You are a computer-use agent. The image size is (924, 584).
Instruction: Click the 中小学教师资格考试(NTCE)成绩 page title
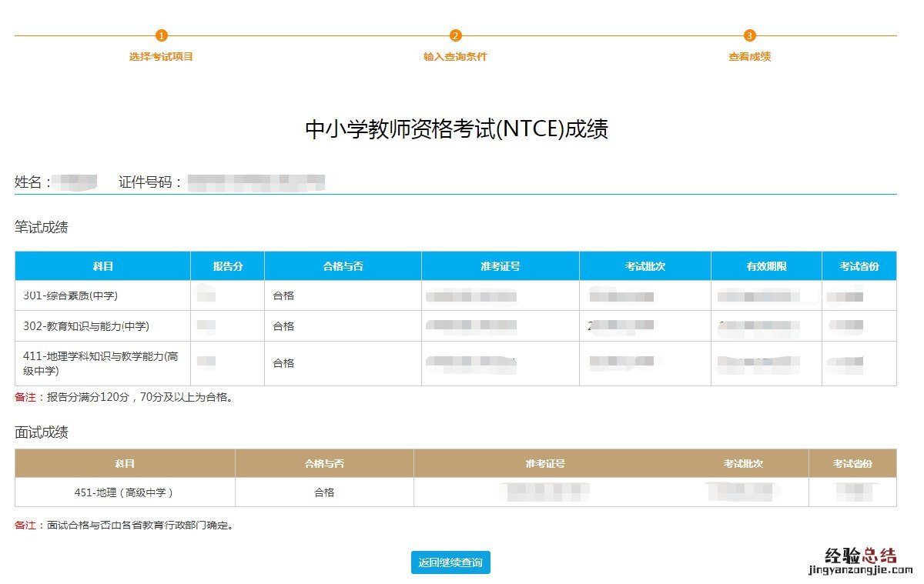[x=457, y=129]
